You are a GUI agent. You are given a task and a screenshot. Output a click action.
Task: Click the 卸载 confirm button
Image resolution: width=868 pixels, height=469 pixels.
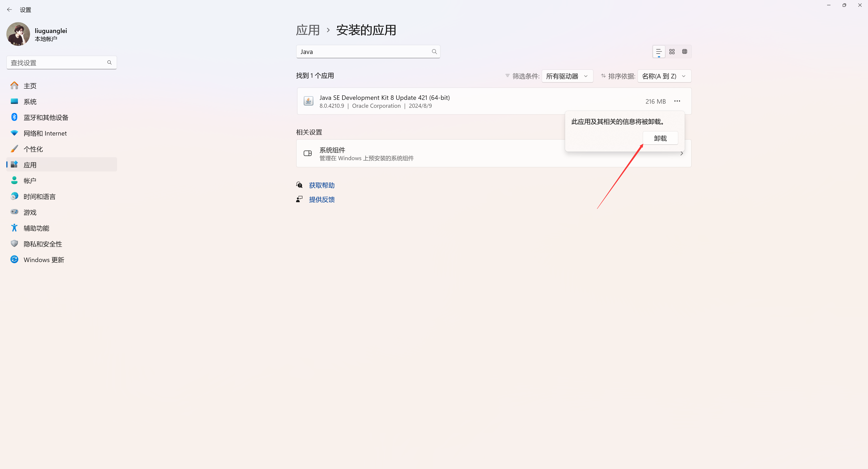point(660,138)
